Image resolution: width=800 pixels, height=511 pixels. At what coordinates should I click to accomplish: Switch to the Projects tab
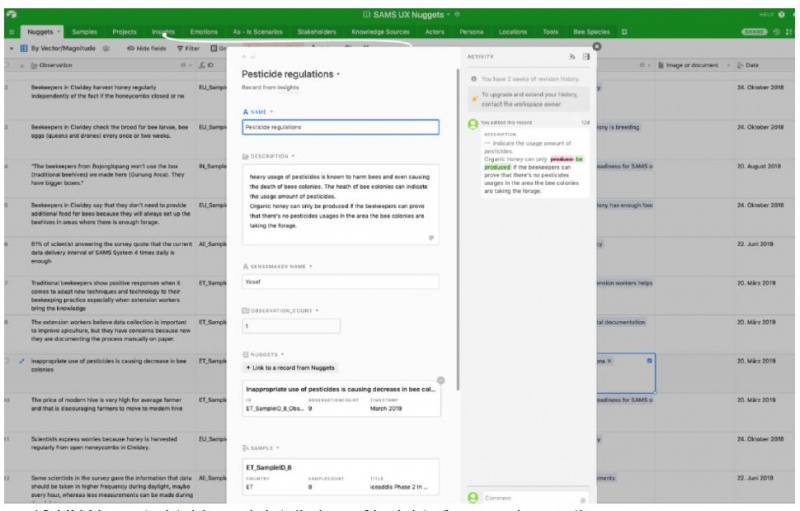(124, 32)
